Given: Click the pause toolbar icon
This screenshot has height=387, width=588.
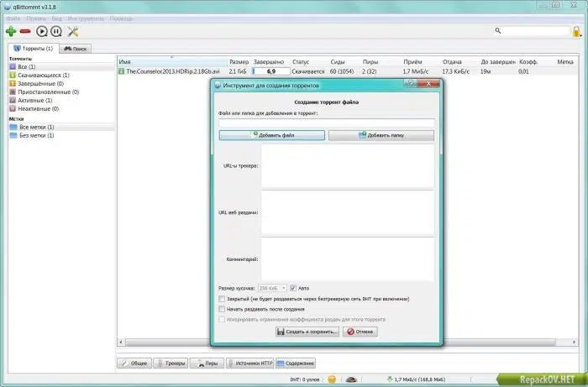Looking at the screenshot, I should coord(56,31).
